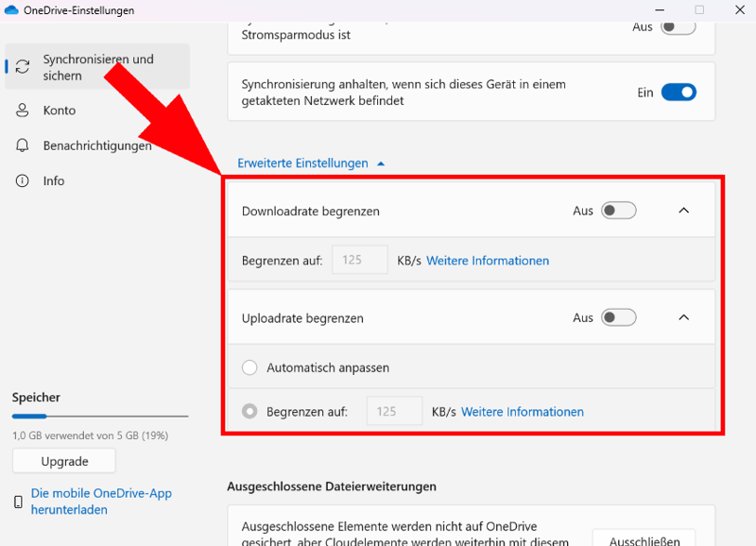Click the mobile phone icon near download link
This screenshot has height=546, width=756.
point(18,502)
